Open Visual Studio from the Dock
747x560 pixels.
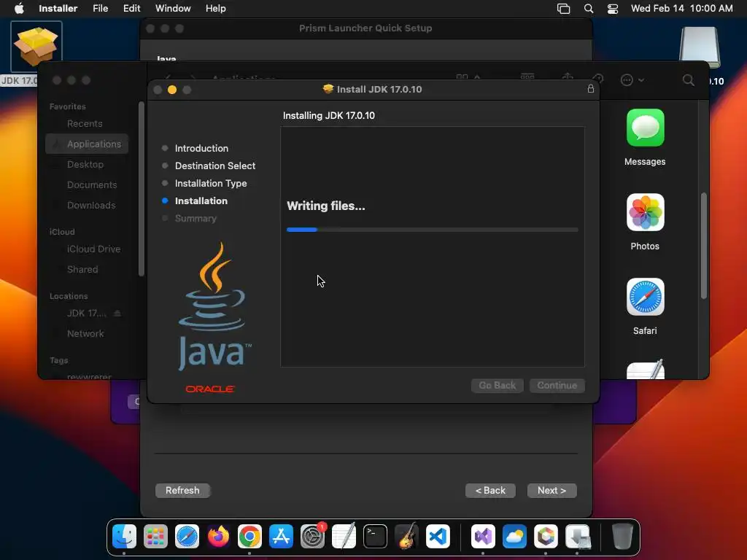tap(483, 536)
